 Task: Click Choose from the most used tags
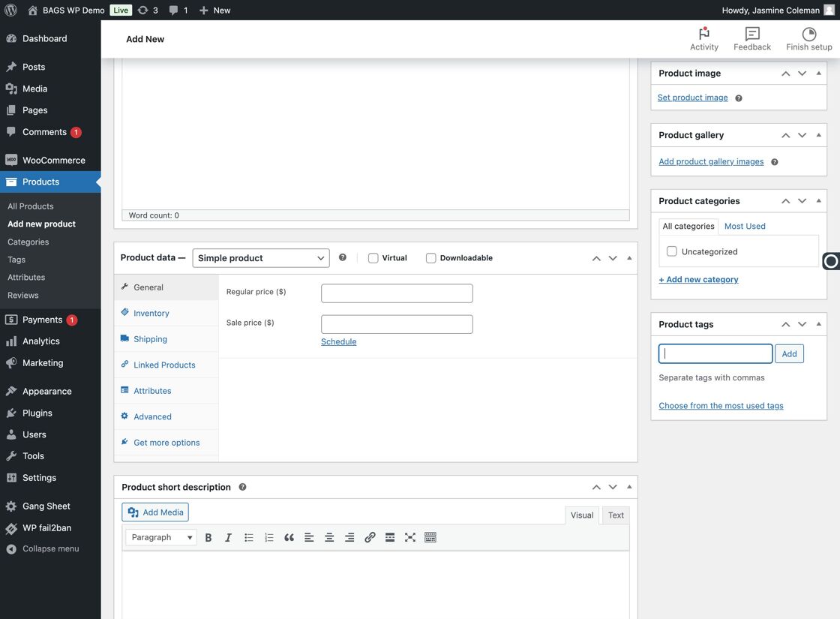(x=721, y=406)
